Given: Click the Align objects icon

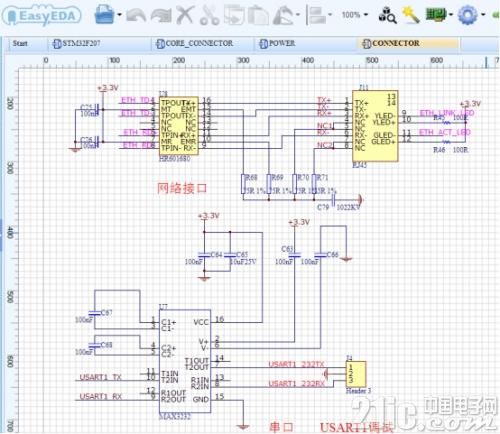Looking at the screenshot, I should [316, 15].
